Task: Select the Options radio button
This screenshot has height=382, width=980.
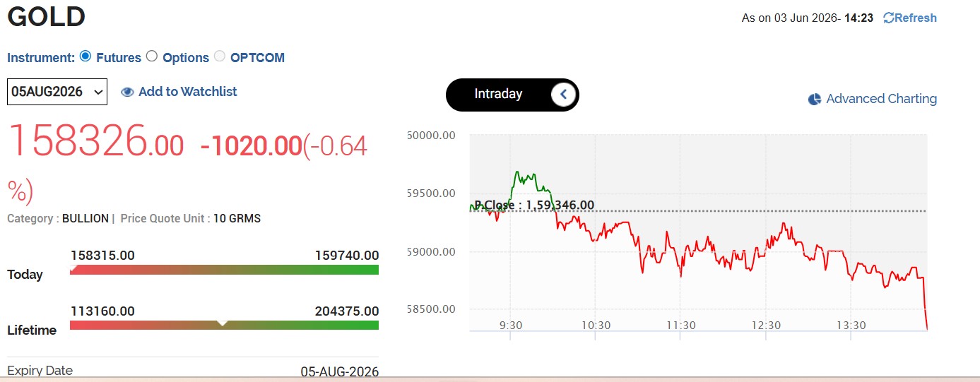Action: tap(152, 56)
